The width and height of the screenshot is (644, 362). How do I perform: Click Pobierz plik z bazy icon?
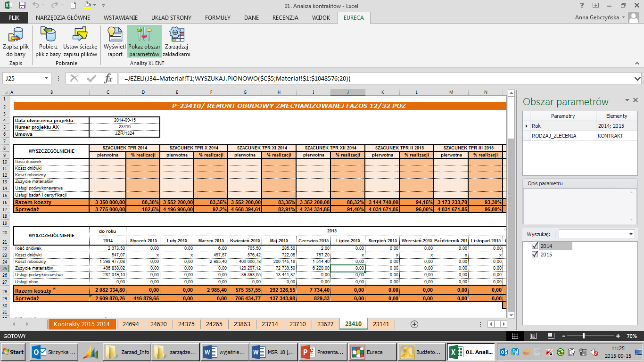click(x=49, y=42)
